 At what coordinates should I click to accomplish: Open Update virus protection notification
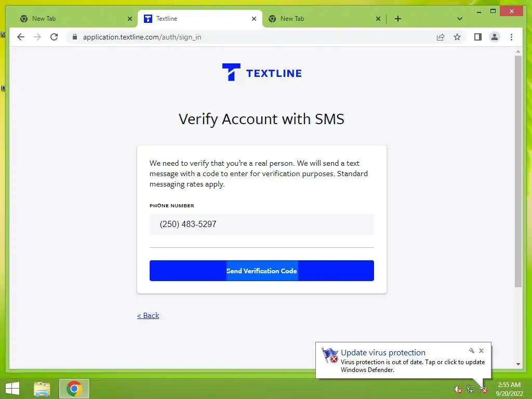coord(403,361)
